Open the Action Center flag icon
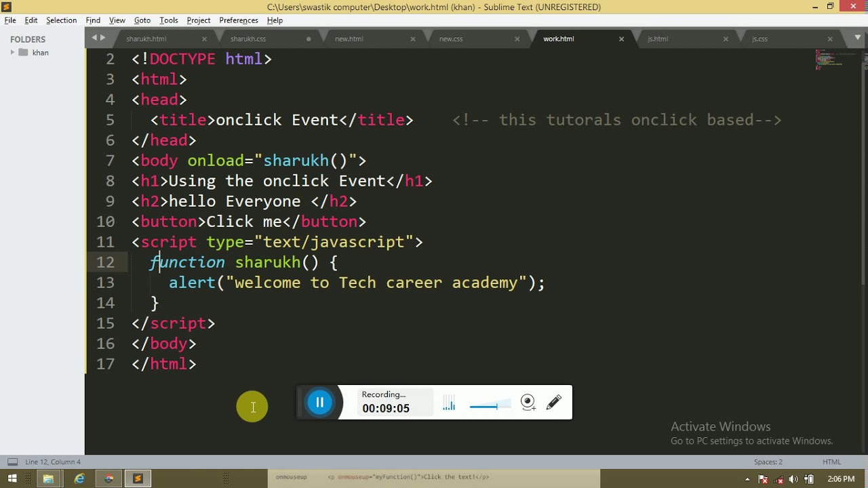The image size is (868, 488). pos(762,479)
